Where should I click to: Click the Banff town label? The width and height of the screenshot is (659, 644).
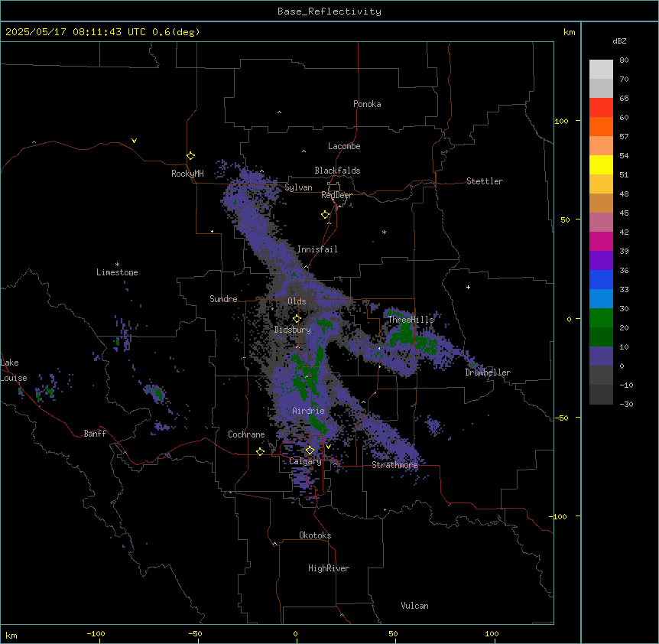[95, 434]
